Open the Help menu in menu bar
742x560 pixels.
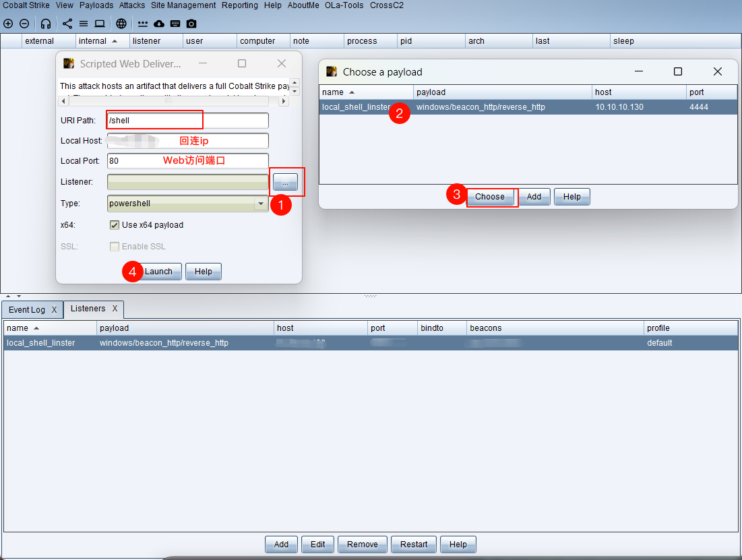click(272, 5)
